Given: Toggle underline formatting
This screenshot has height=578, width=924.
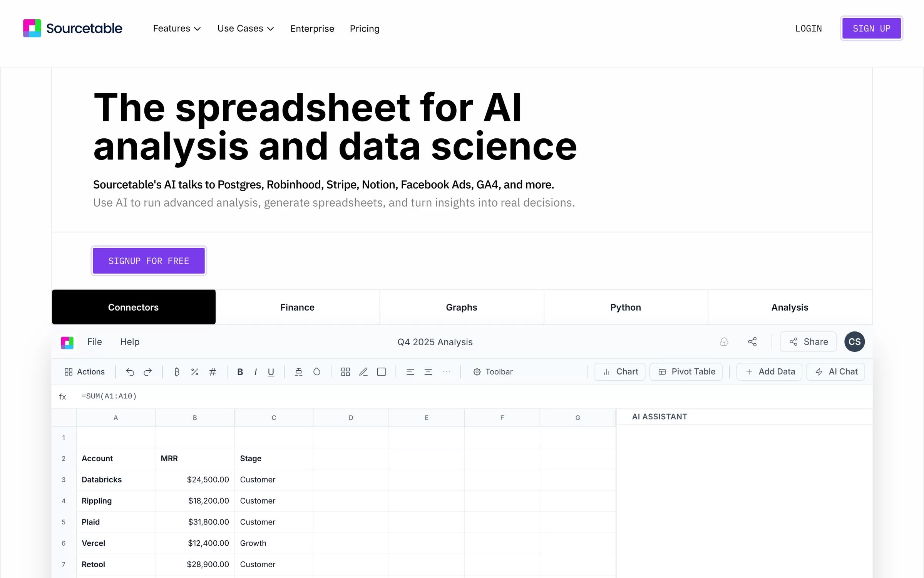Looking at the screenshot, I should [271, 372].
